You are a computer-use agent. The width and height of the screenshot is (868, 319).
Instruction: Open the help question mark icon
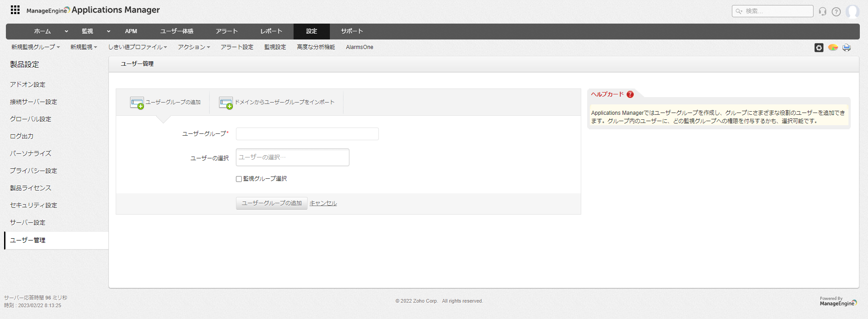coord(836,12)
